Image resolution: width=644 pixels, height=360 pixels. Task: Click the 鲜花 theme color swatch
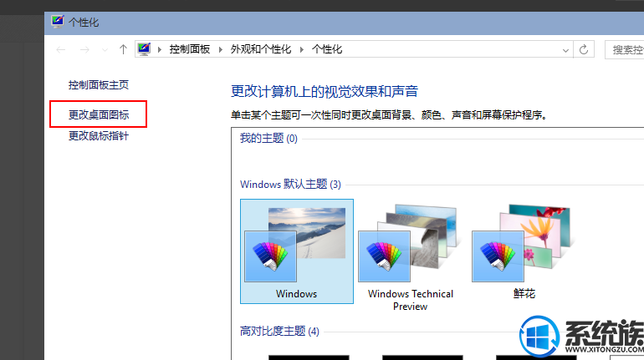498,256
